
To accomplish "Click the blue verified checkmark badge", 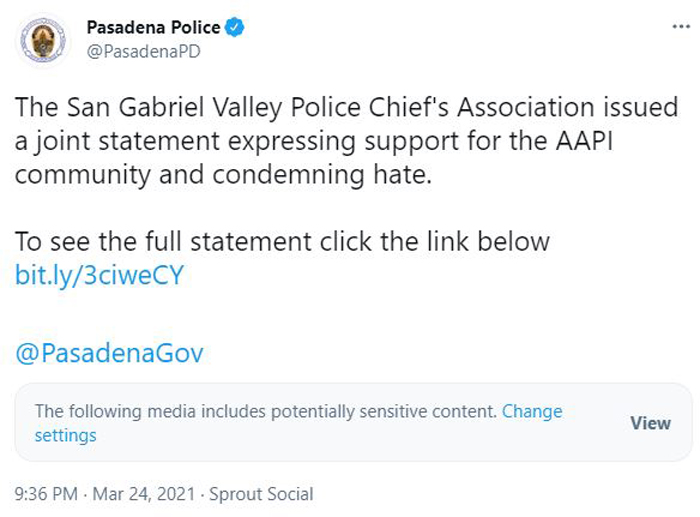I will tap(234, 28).
